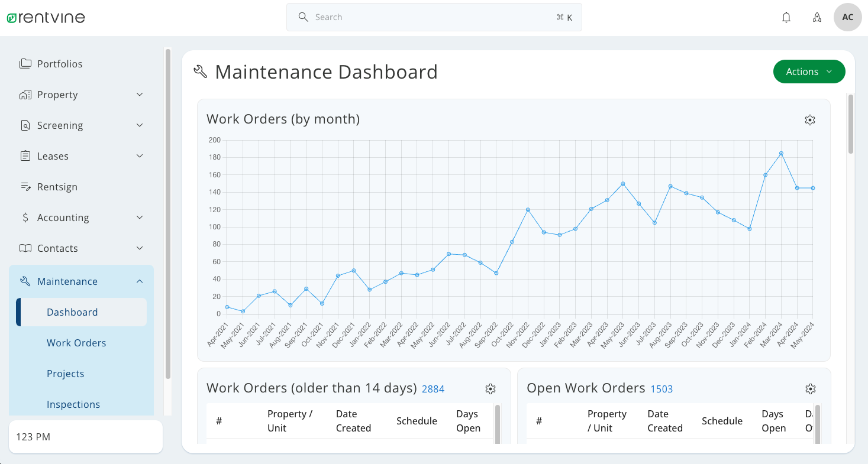Select the Maintenance wrench icon in sidebar
868x464 pixels.
[25, 281]
